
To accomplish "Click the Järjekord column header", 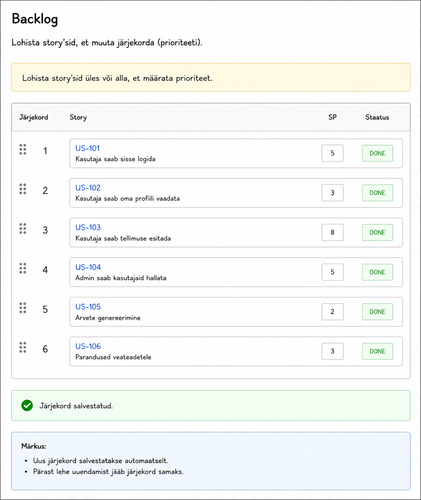I will [x=33, y=117].
